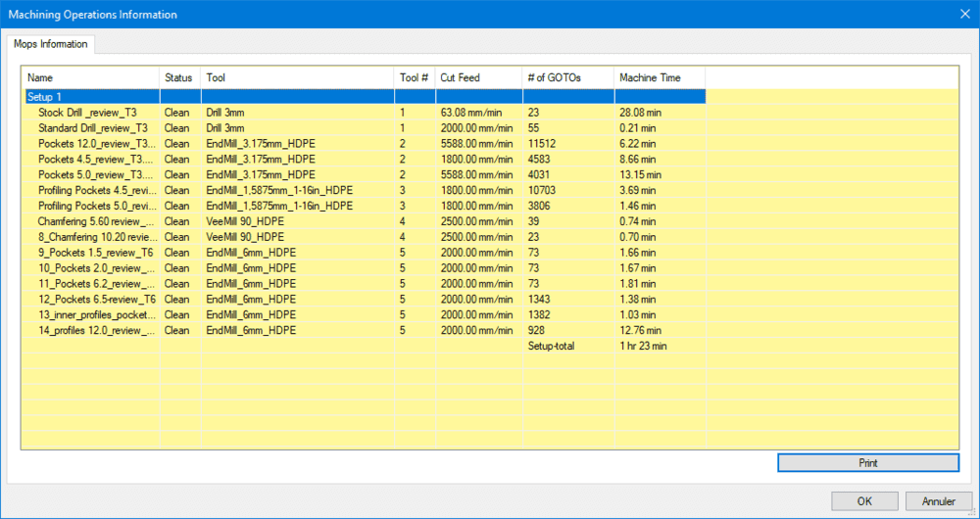
Task: Click the 63.08 mm/min cut feed value
Action: pos(471,113)
